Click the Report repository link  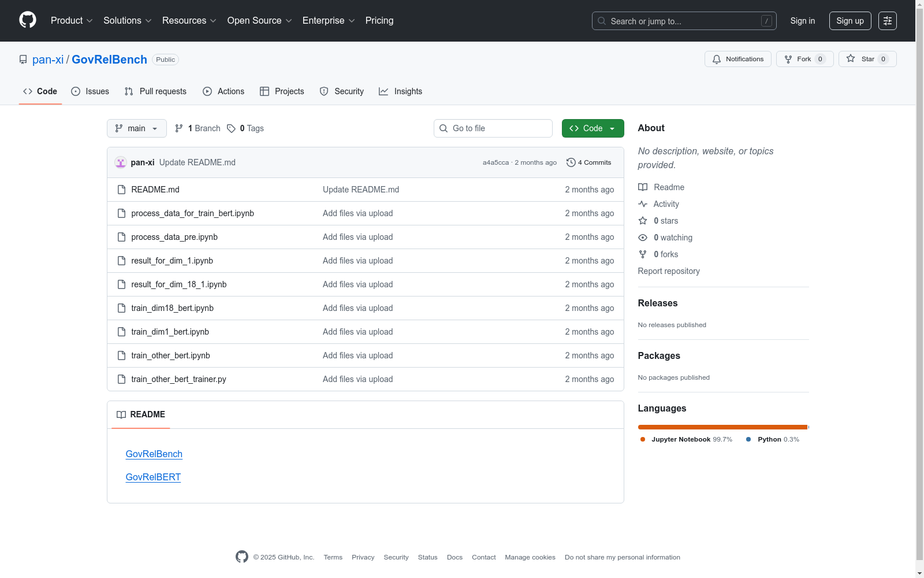coord(669,271)
